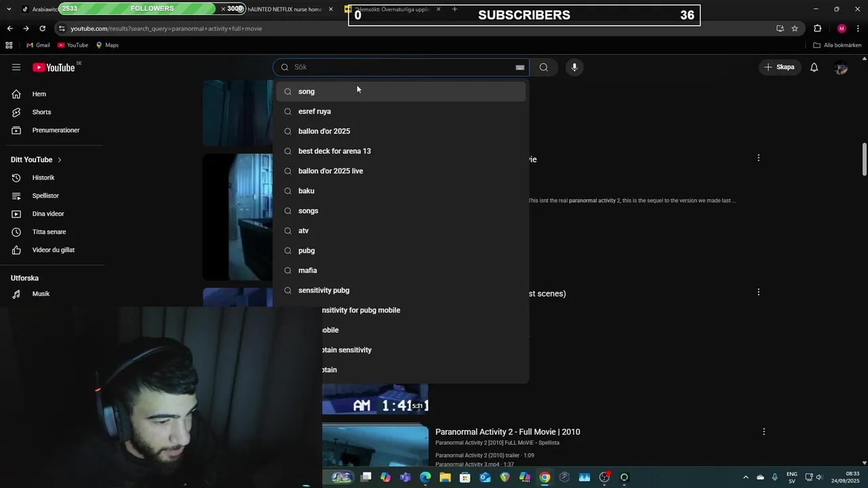Click the page vertical scrollbar

pyautogui.click(x=864, y=159)
